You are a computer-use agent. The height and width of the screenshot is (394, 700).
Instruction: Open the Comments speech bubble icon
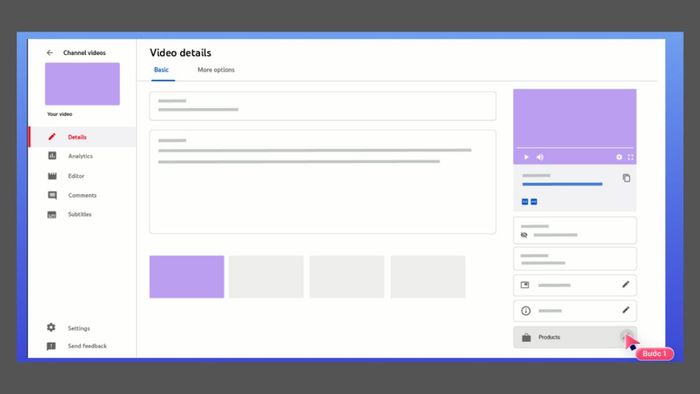pos(52,195)
